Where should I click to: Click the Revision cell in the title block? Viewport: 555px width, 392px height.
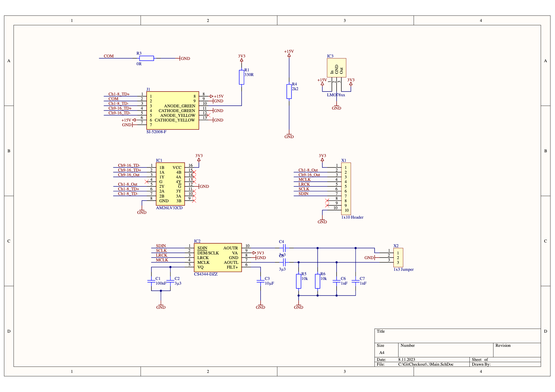503,346
